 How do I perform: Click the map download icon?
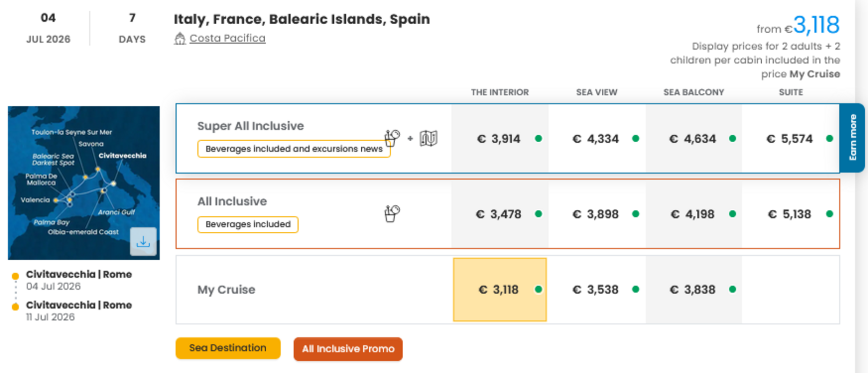143,242
